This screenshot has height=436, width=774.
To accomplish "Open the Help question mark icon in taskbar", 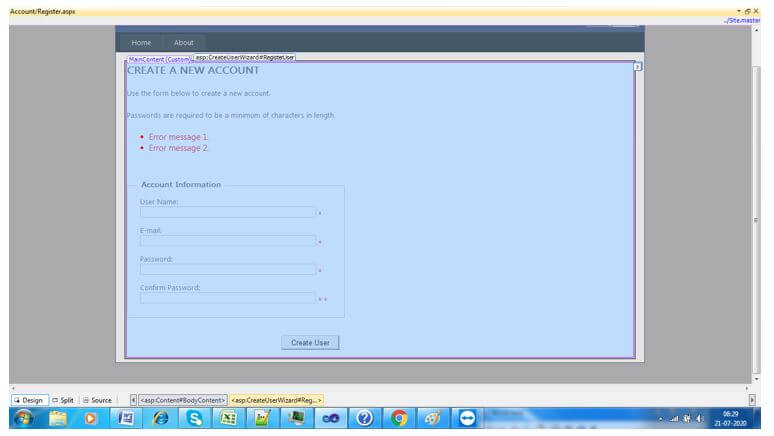I will pos(364,419).
